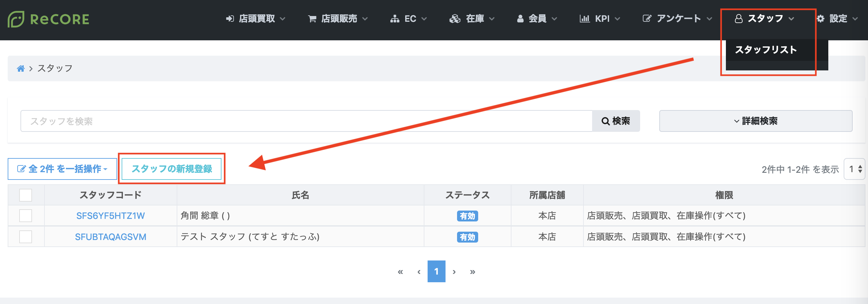Check the box for SFS6YF5HTZ1W row

(x=26, y=216)
